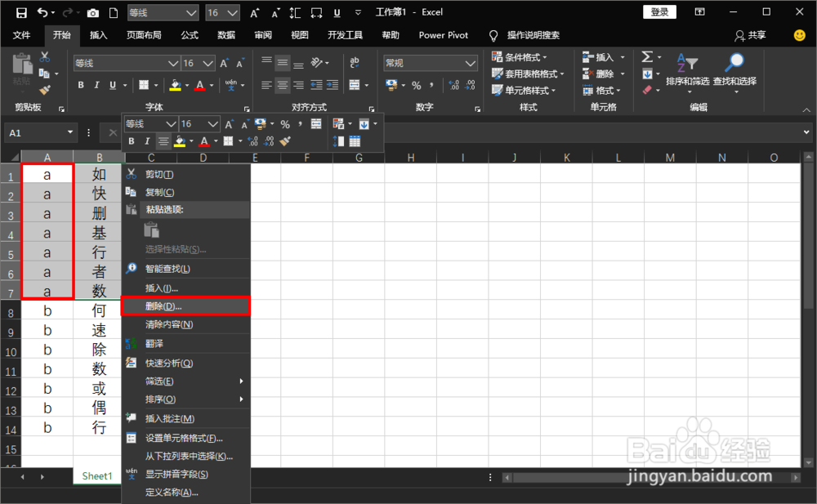Choose 删除(D)... in the context menu
Screen dimensions: 817x504
coord(186,306)
